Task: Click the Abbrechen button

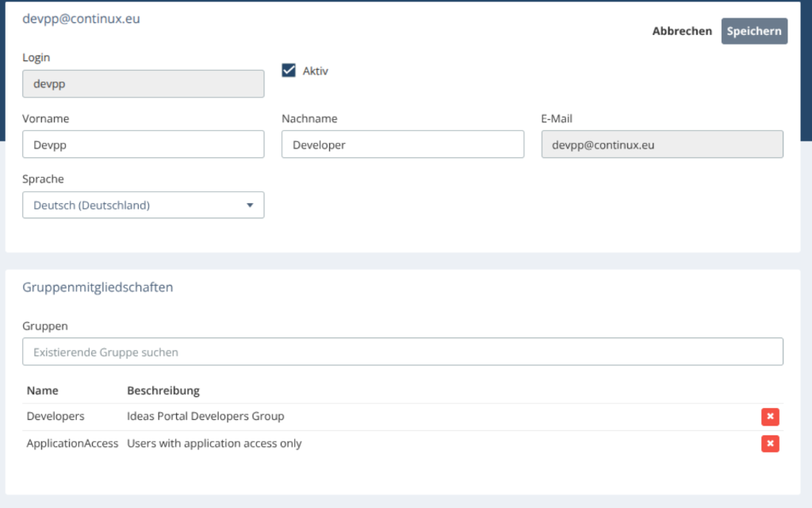Action: click(682, 31)
